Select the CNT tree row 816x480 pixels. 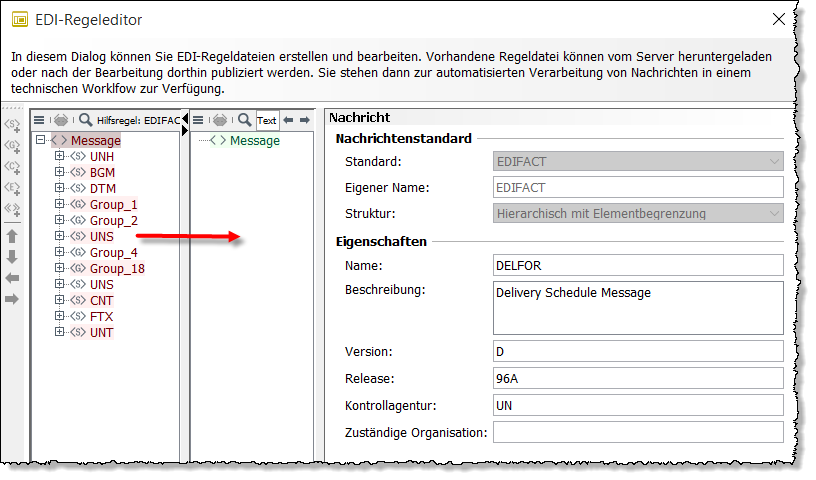click(x=101, y=301)
